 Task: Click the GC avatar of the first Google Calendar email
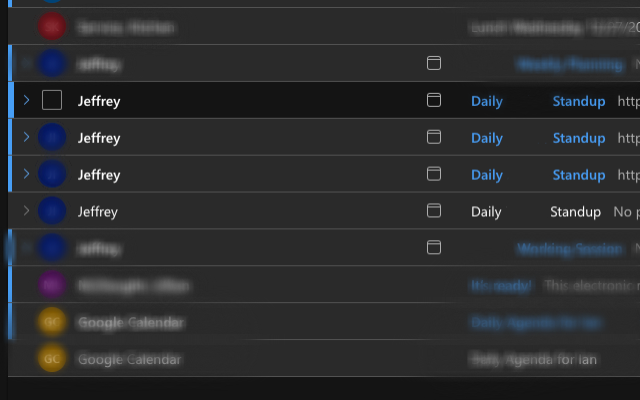point(52,322)
